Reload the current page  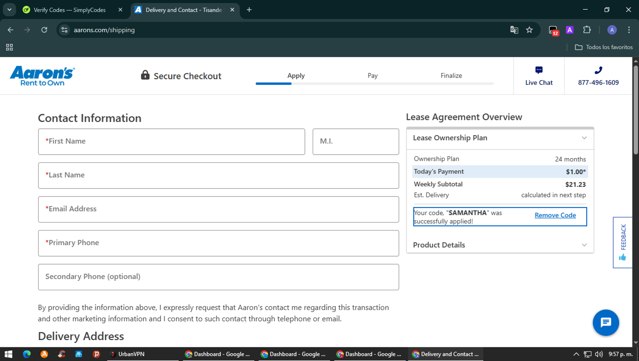tap(44, 30)
